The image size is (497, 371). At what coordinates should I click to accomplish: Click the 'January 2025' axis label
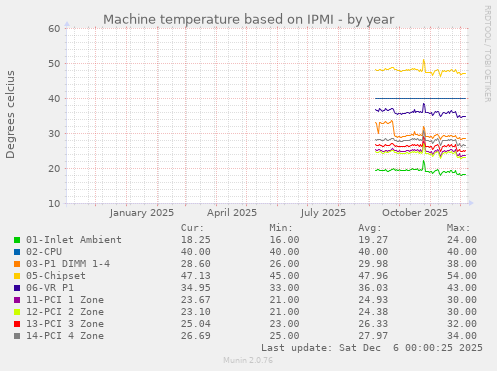[142, 213]
